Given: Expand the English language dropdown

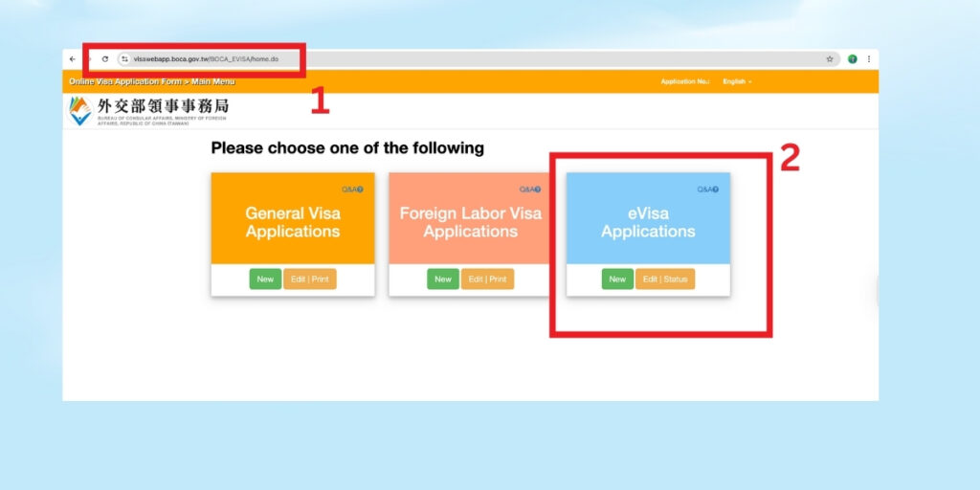Looking at the screenshot, I should (x=737, y=82).
